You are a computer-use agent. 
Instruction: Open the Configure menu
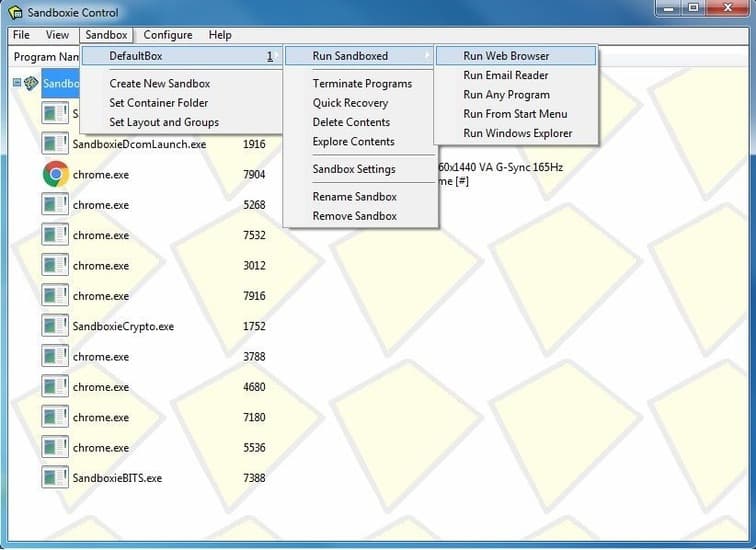click(x=167, y=35)
